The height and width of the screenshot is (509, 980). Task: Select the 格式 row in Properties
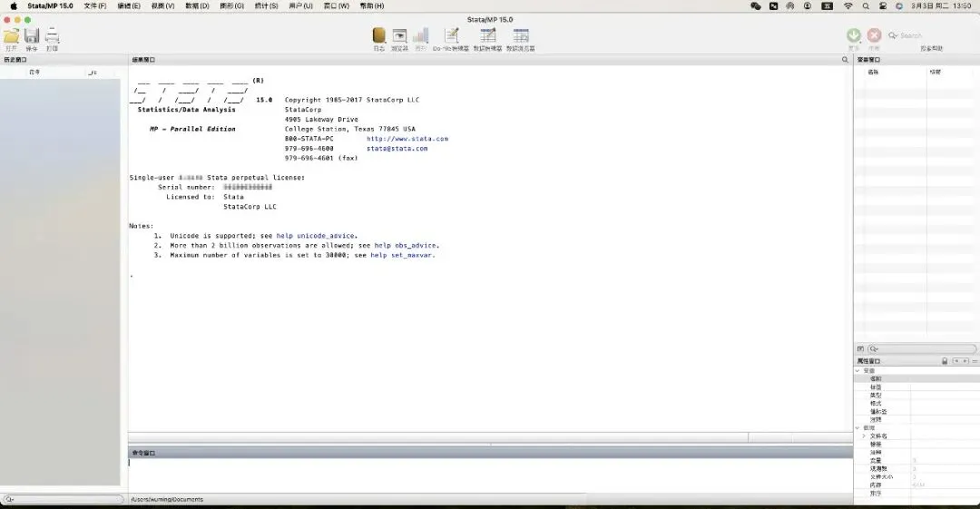(x=916, y=404)
